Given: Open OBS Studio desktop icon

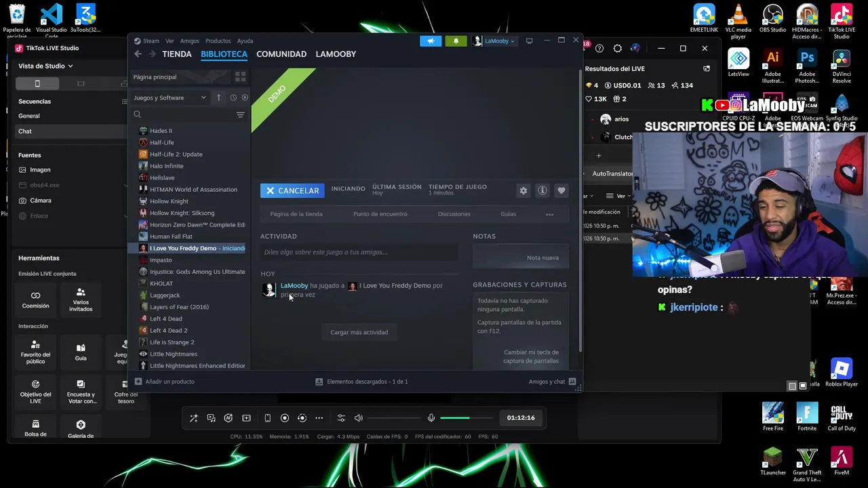Looking at the screenshot, I should point(772,19).
